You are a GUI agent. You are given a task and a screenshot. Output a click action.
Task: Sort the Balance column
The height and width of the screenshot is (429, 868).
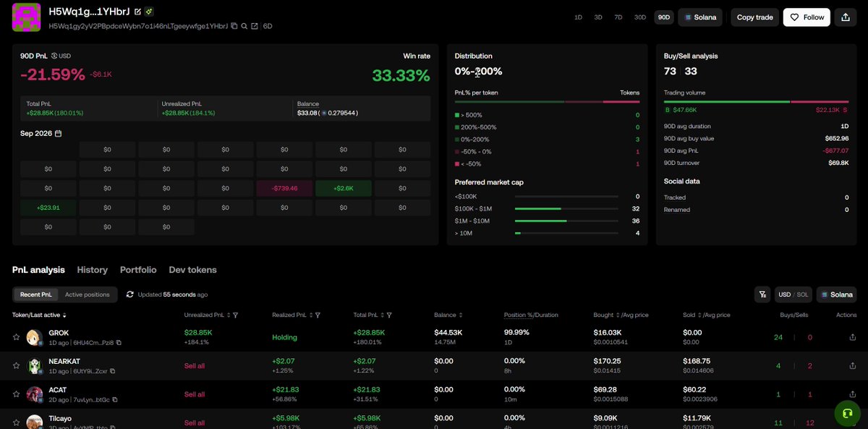click(x=459, y=315)
